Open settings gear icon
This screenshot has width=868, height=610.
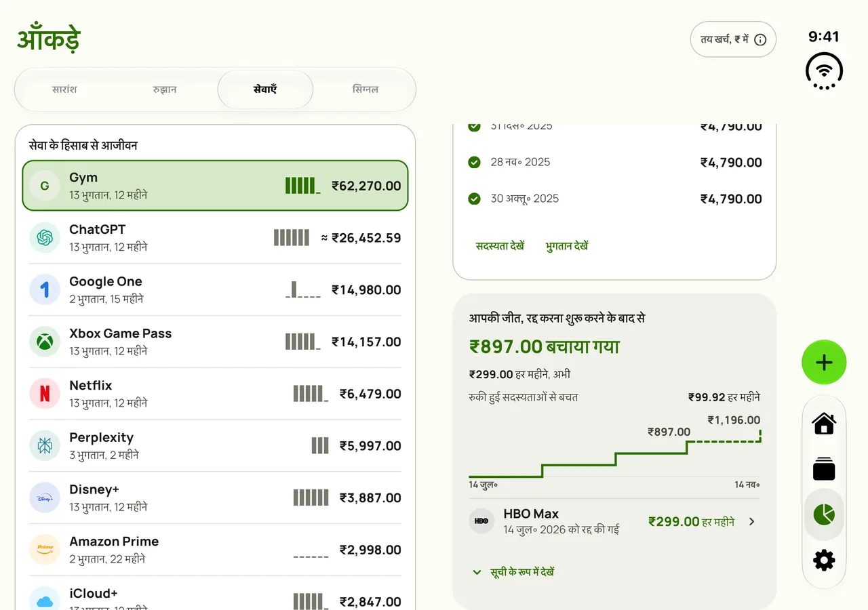coord(824,561)
